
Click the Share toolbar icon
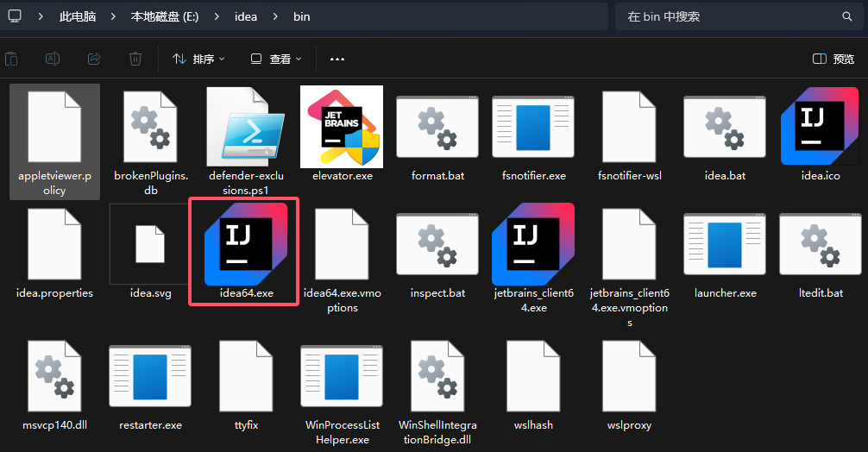pyautogui.click(x=94, y=59)
